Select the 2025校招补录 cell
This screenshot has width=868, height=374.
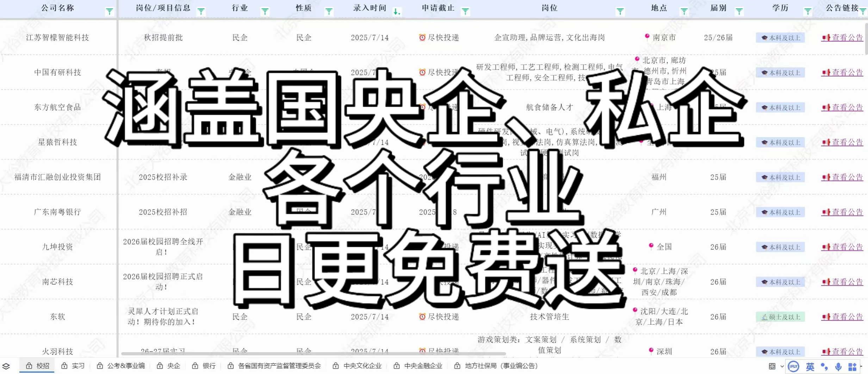click(163, 177)
